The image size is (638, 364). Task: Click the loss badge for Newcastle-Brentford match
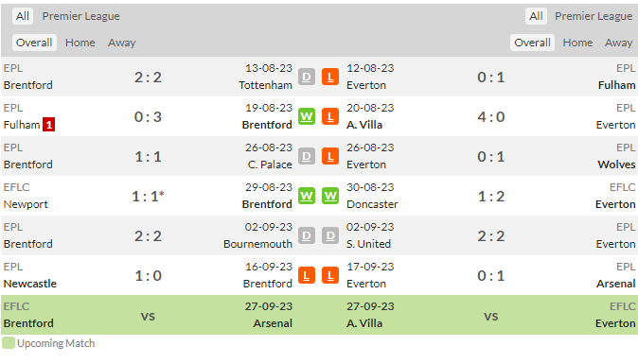tap(307, 276)
